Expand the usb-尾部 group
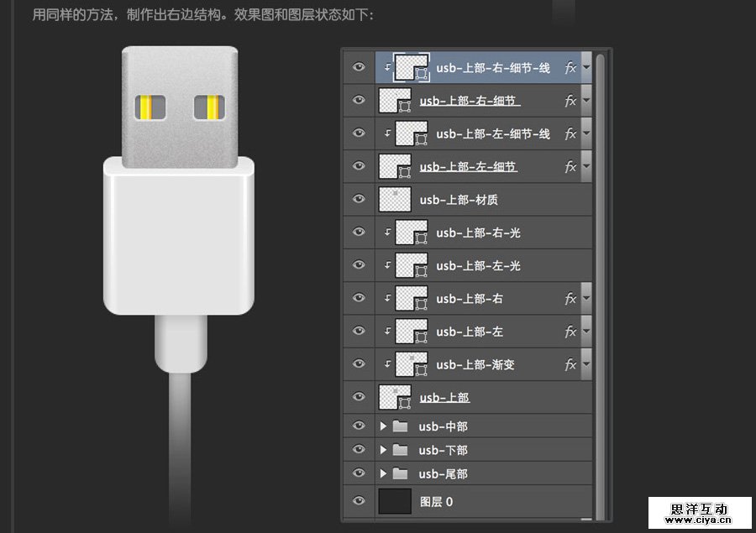This screenshot has width=756, height=533. coord(383,473)
